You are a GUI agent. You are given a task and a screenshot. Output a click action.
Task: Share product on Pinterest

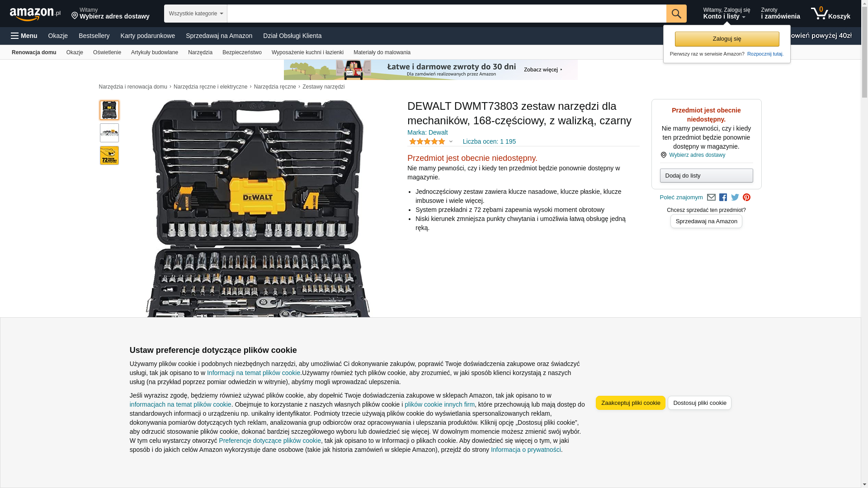(x=747, y=197)
